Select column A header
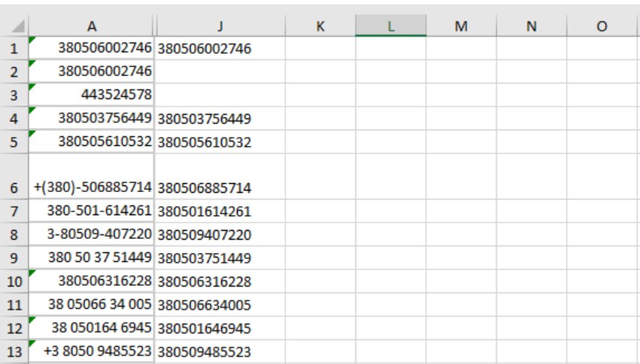Screen dimensions: 640x364 [x=92, y=26]
